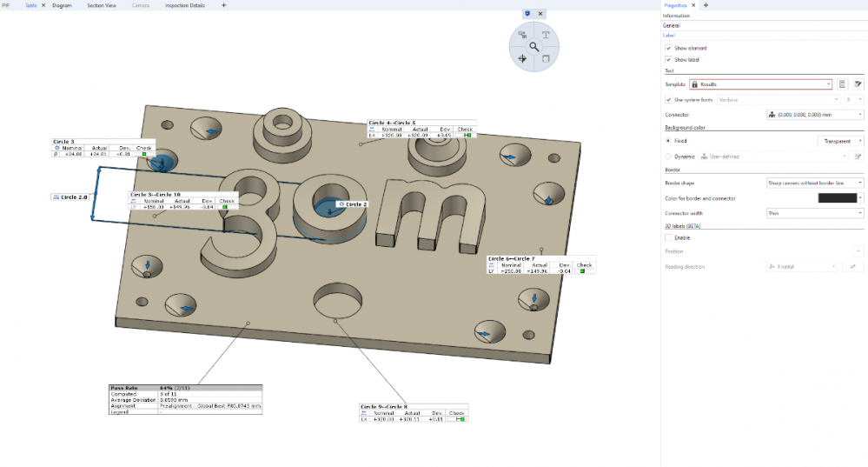The width and height of the screenshot is (868, 467).
Task: Expand the Connector width dropdown
Action: tap(814, 212)
